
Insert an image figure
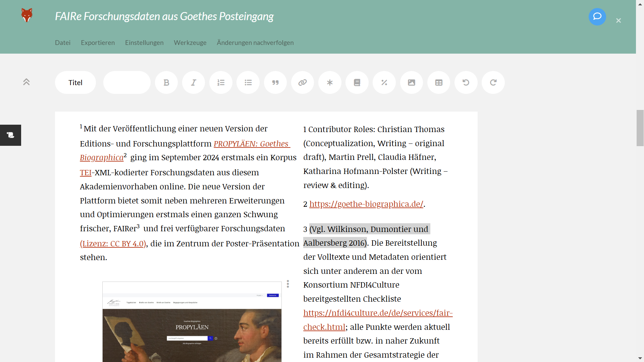pyautogui.click(x=412, y=82)
